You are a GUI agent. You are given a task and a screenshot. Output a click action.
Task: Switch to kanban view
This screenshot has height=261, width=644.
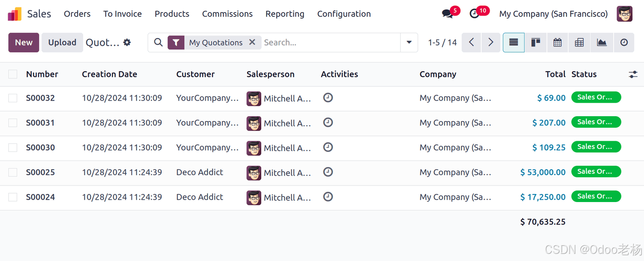(x=535, y=42)
